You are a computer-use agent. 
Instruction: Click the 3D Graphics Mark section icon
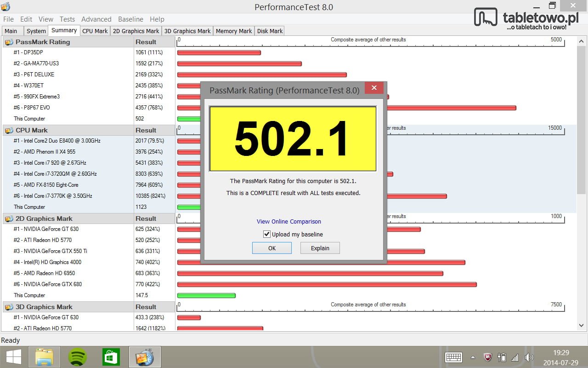click(x=9, y=307)
